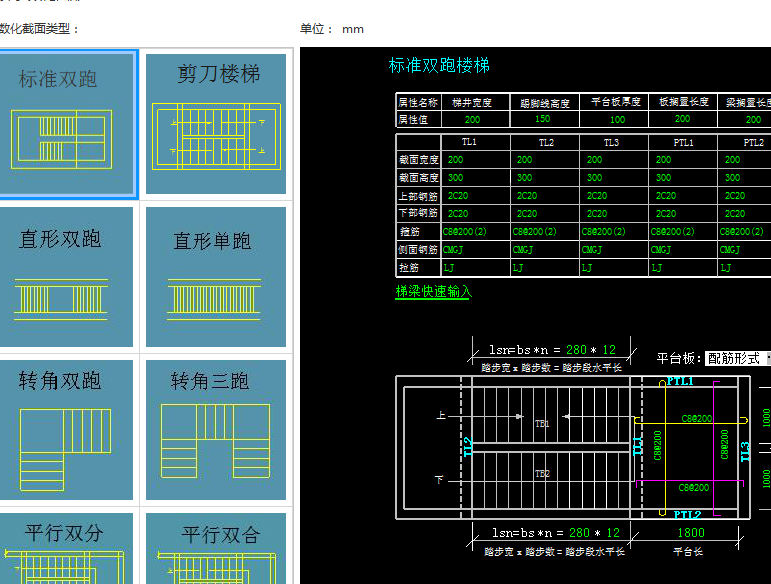Viewport: 771px width, 584px height.
Task: Edit TL1 箍筋 value C8@200(2)
Action: click(465, 232)
